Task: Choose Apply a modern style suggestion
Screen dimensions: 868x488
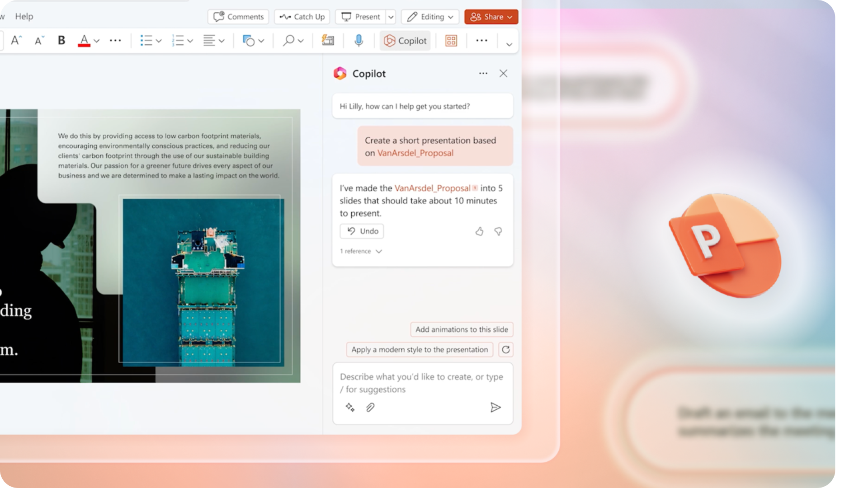Action: tap(420, 349)
